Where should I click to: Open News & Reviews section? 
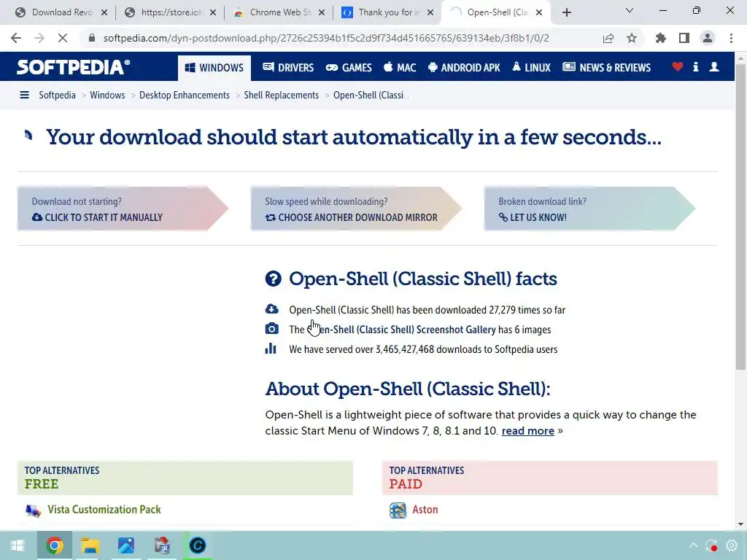pyautogui.click(x=606, y=68)
